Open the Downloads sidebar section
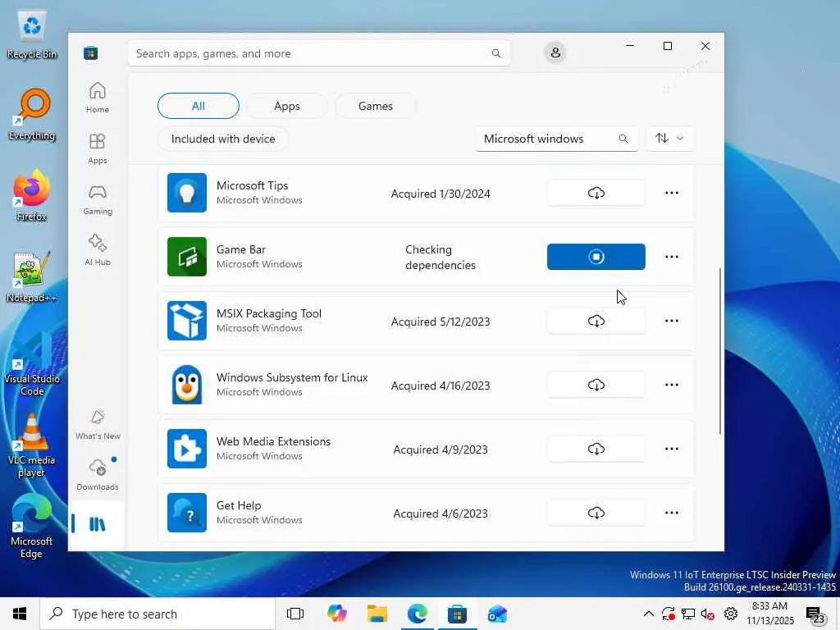840x630 pixels. pyautogui.click(x=97, y=475)
